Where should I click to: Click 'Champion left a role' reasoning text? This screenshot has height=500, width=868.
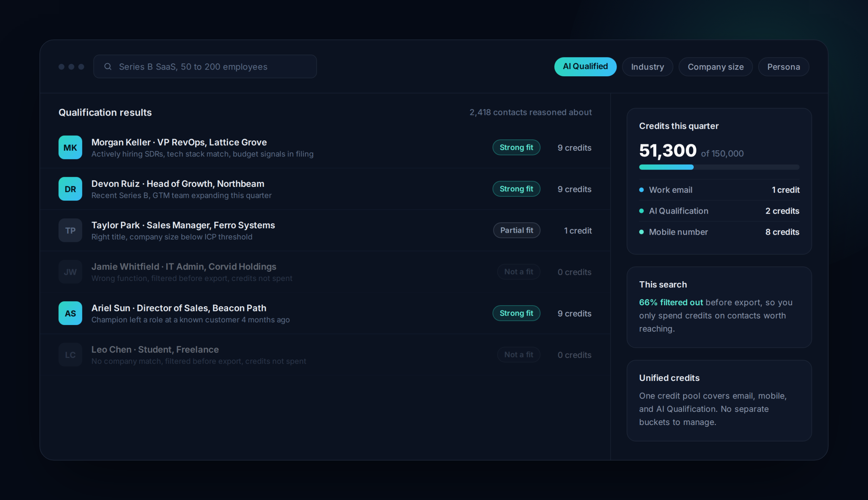(x=191, y=320)
